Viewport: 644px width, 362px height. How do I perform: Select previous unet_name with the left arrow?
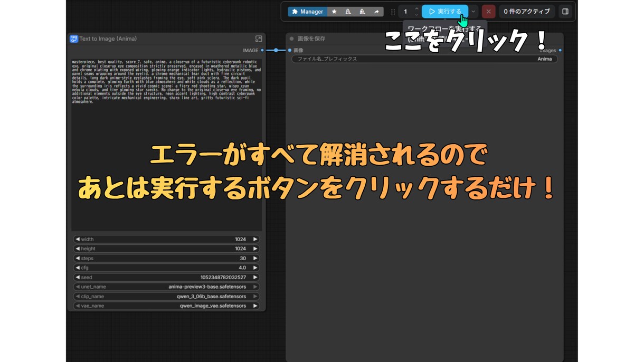[x=77, y=287]
